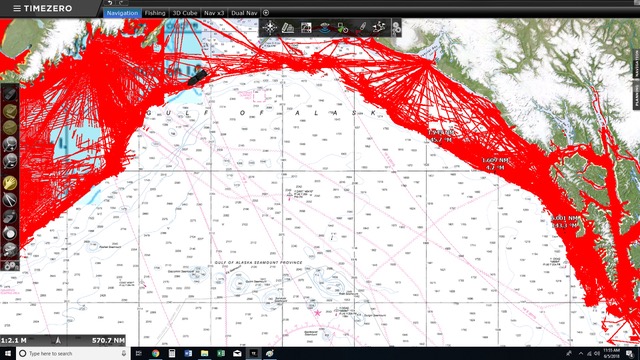Open the Windows Start menu
Viewport: 640px width, 360px height.
click(8, 353)
